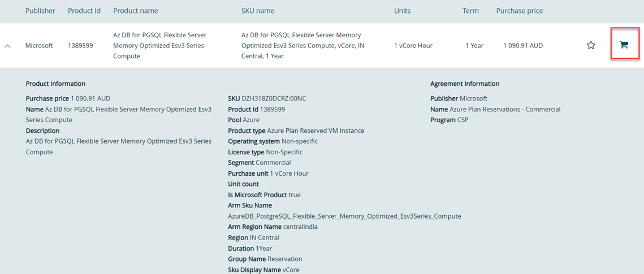This screenshot has height=274, width=644.
Task: Click the SKU name column header
Action: pyautogui.click(x=258, y=11)
